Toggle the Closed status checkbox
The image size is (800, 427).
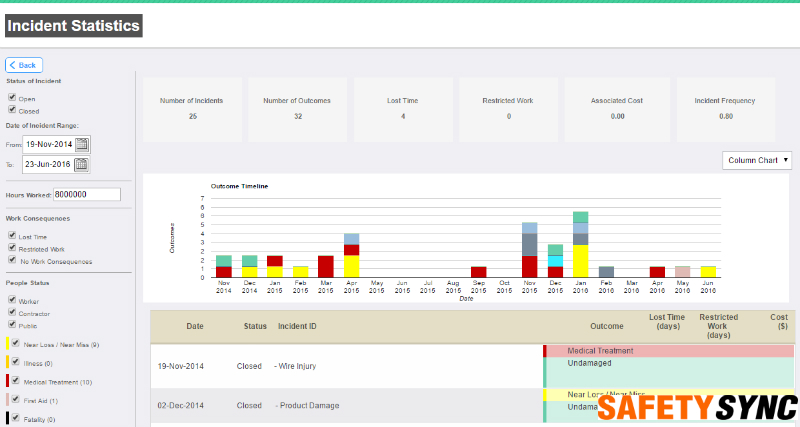[x=11, y=111]
